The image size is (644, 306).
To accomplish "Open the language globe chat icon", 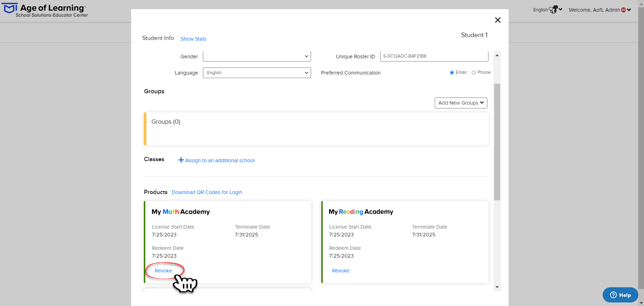I will pos(553,10).
